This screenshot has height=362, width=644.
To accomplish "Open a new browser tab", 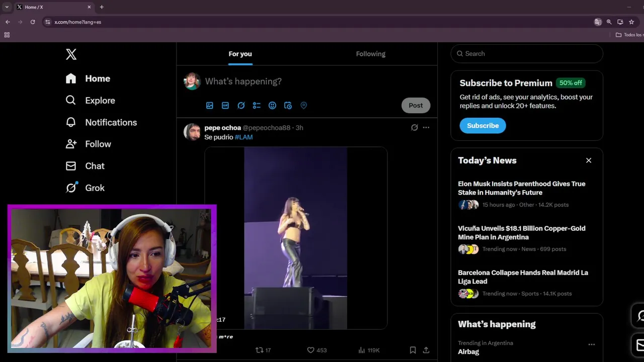I will coord(102,7).
